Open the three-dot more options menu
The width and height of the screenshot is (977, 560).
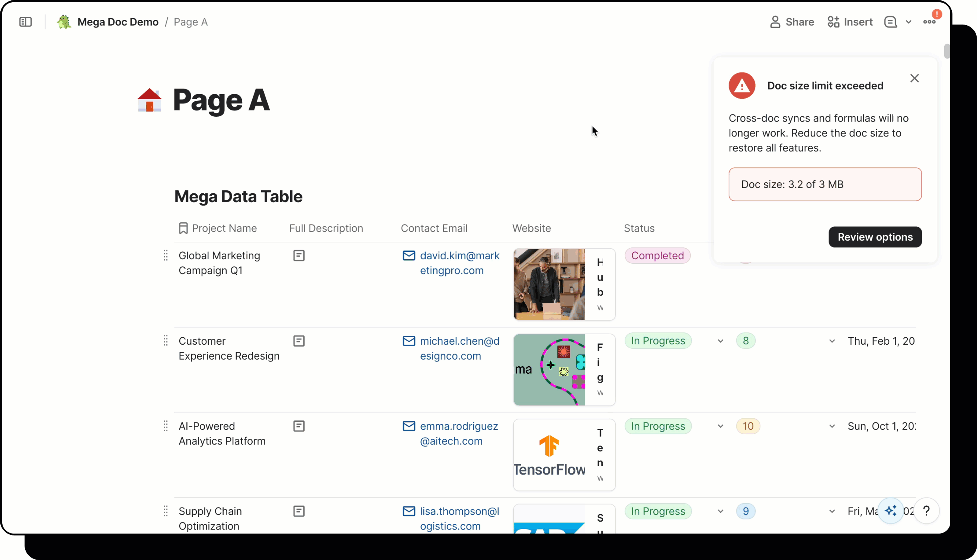coord(929,22)
